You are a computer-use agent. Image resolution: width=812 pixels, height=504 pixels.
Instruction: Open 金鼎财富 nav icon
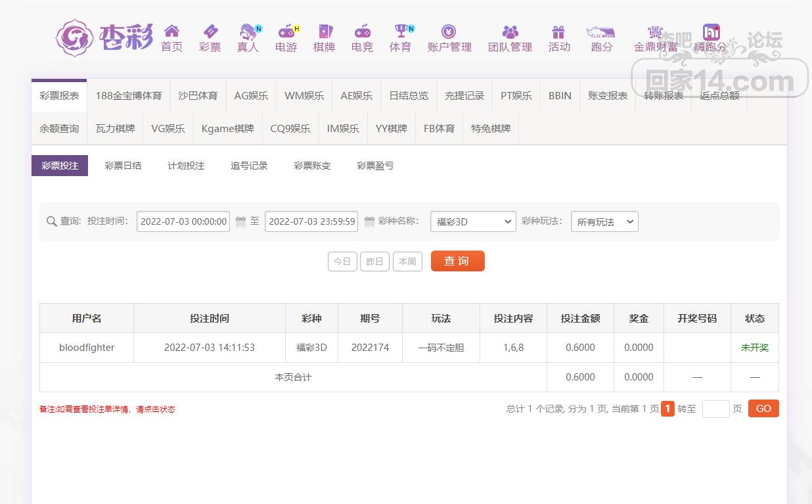click(x=655, y=32)
